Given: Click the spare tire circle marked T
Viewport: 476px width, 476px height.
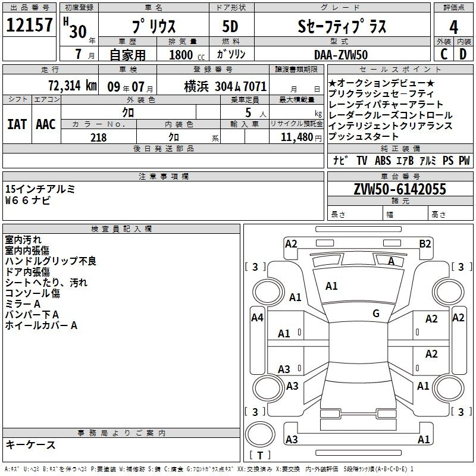Looking at the screenshot, I should click(x=260, y=434).
